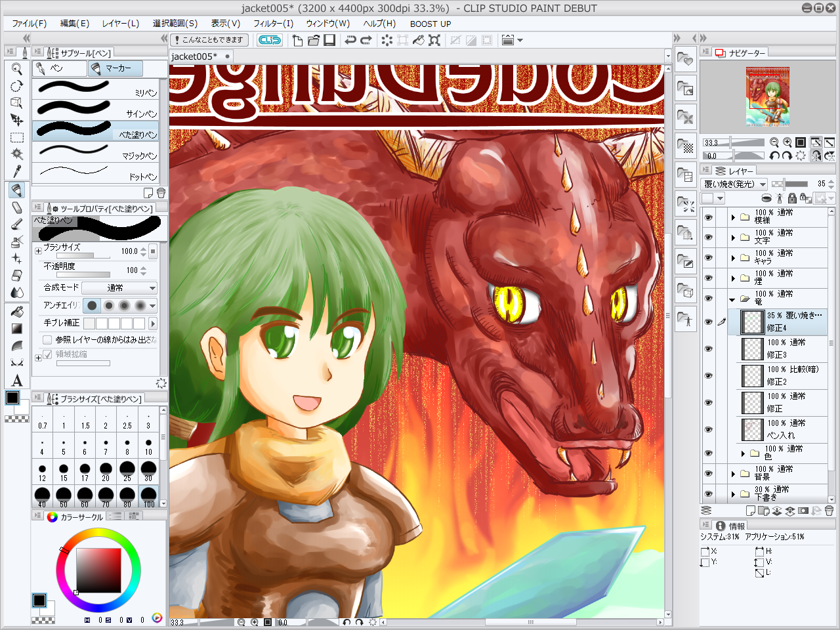This screenshot has width=840, height=630.
Task: Rotate canvas left in Navigator
Action: 774,156
